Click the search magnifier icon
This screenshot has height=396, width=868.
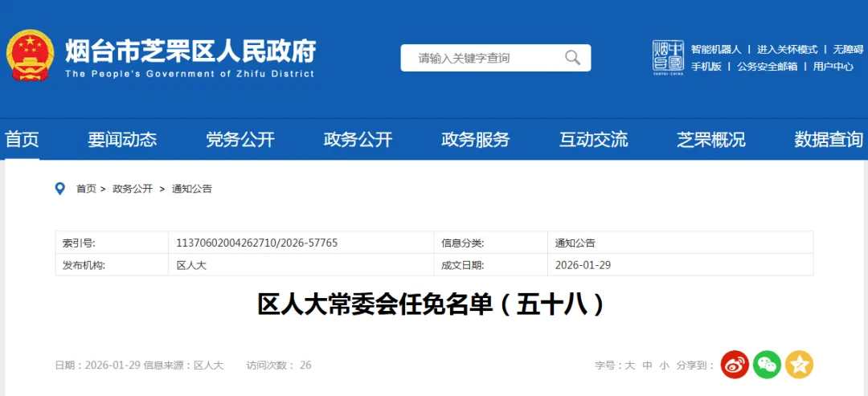click(x=572, y=58)
